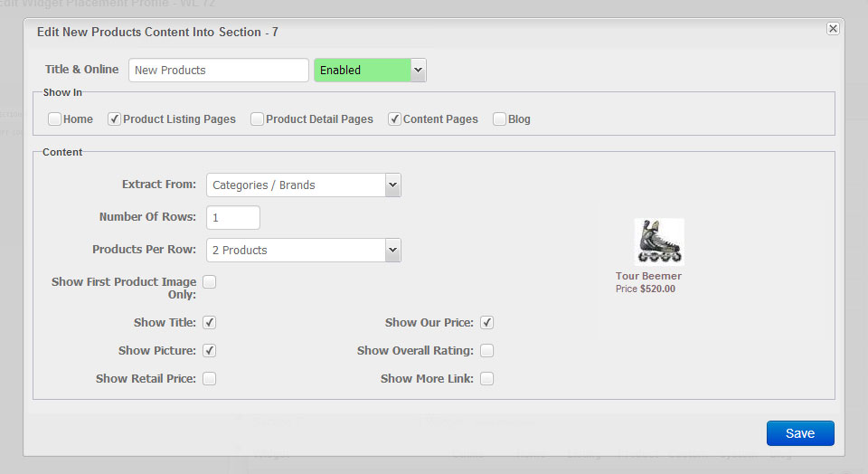Enable the Home checkbox in Show In
This screenshot has height=474, width=868.
(x=54, y=119)
